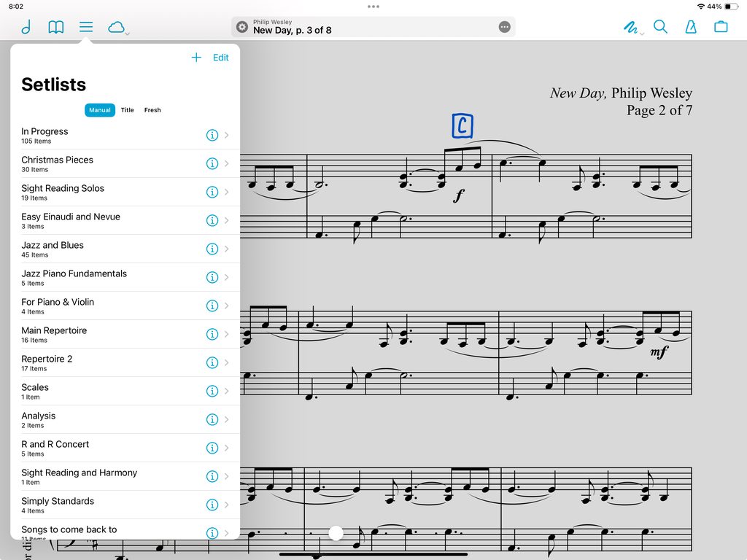747x560 pixels.
Task: Open the Tools briefcase icon
Action: click(721, 28)
